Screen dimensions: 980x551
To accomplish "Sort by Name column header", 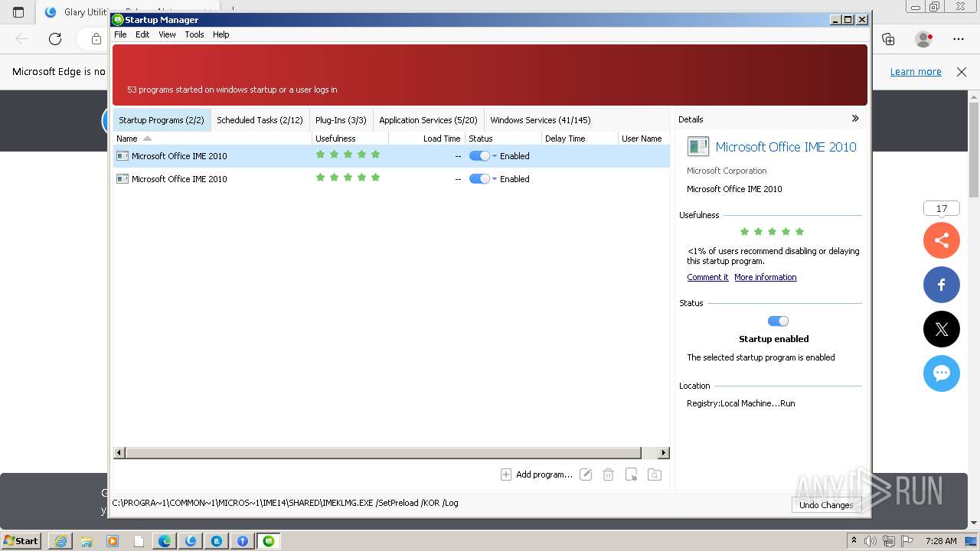I will [212, 139].
